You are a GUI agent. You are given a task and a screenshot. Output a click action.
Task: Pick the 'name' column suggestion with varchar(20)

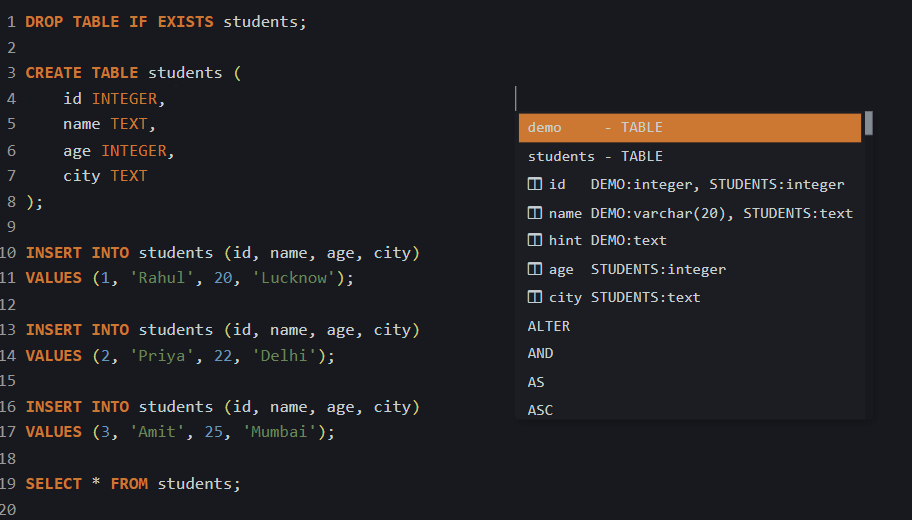(x=690, y=213)
